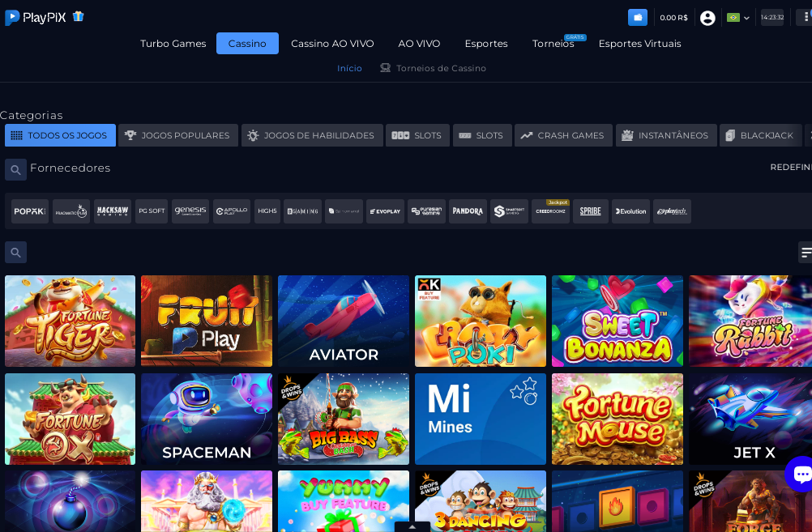Click the search icon beside Fornecedores
This screenshot has width=812, height=532.
click(15, 169)
